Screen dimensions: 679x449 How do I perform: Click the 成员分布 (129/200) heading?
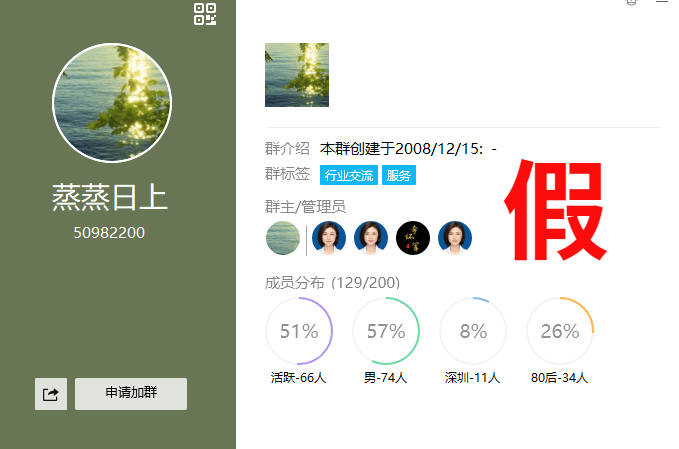333,283
